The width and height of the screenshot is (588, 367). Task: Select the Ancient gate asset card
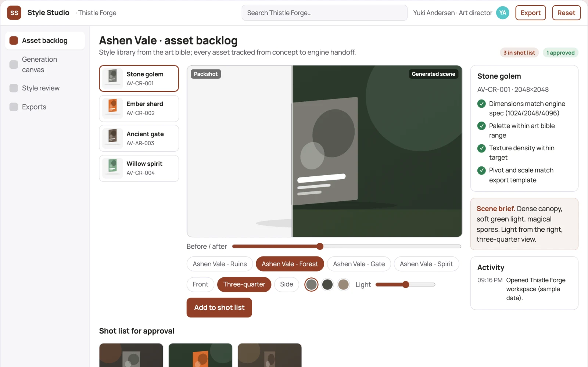click(x=139, y=138)
